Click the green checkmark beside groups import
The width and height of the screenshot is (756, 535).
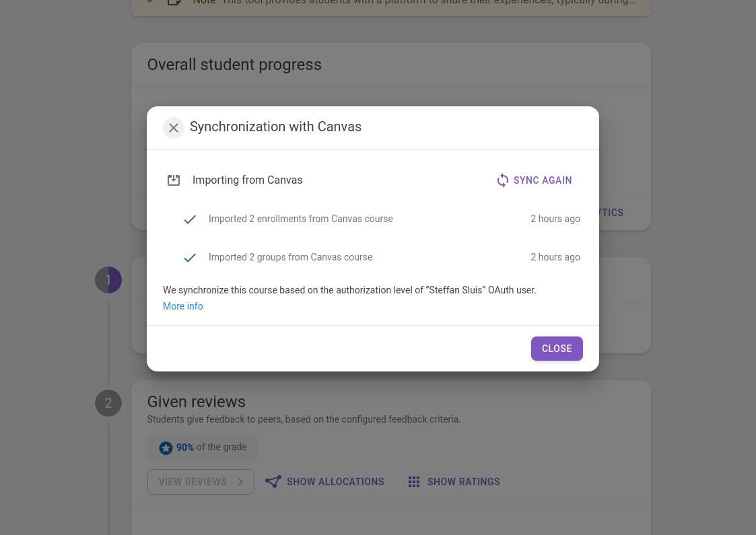[190, 258]
